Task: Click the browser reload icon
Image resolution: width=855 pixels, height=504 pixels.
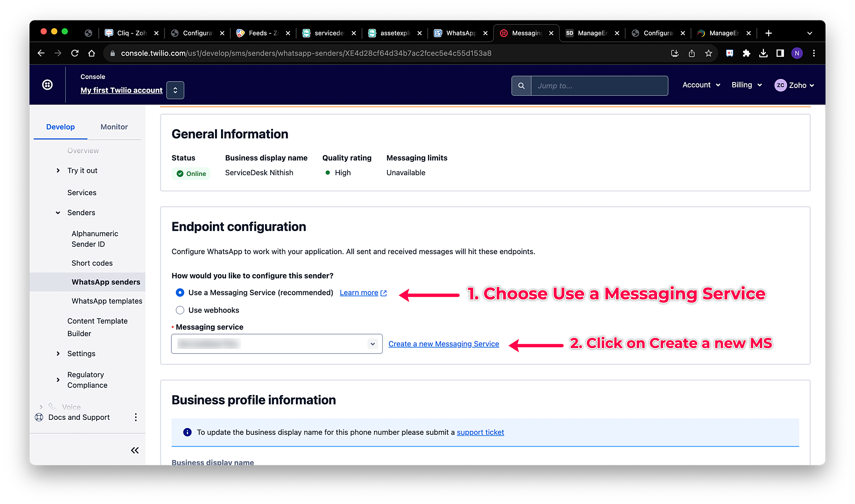Action: [75, 53]
